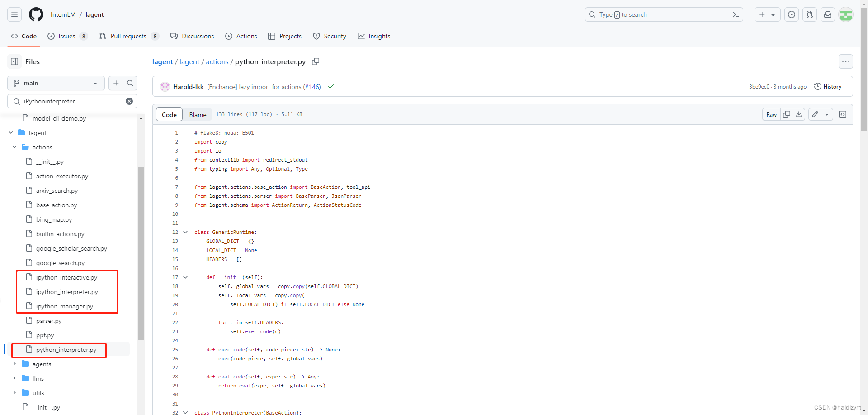This screenshot has height=415, width=868.
Task: Open the user avatar menu
Action: [x=846, y=14]
